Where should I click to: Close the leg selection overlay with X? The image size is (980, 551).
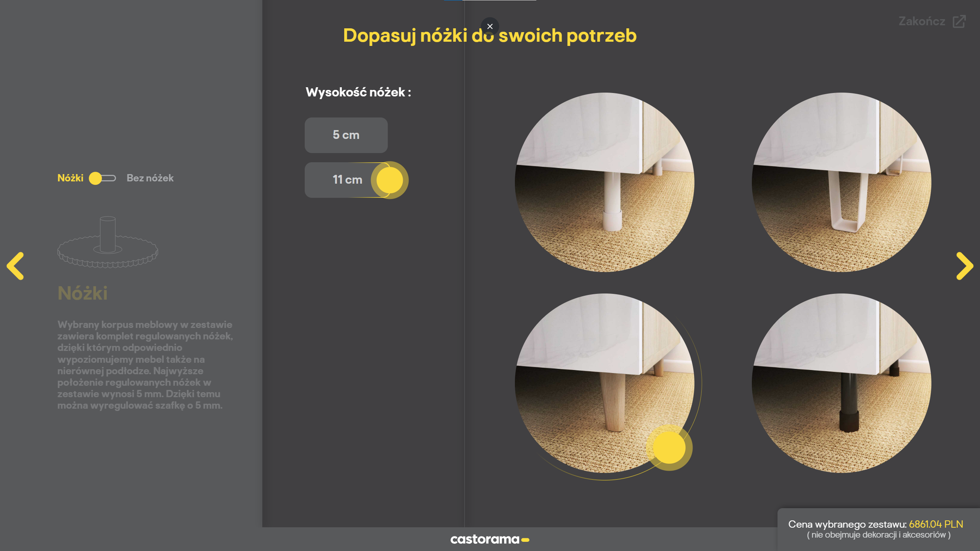pos(490,26)
